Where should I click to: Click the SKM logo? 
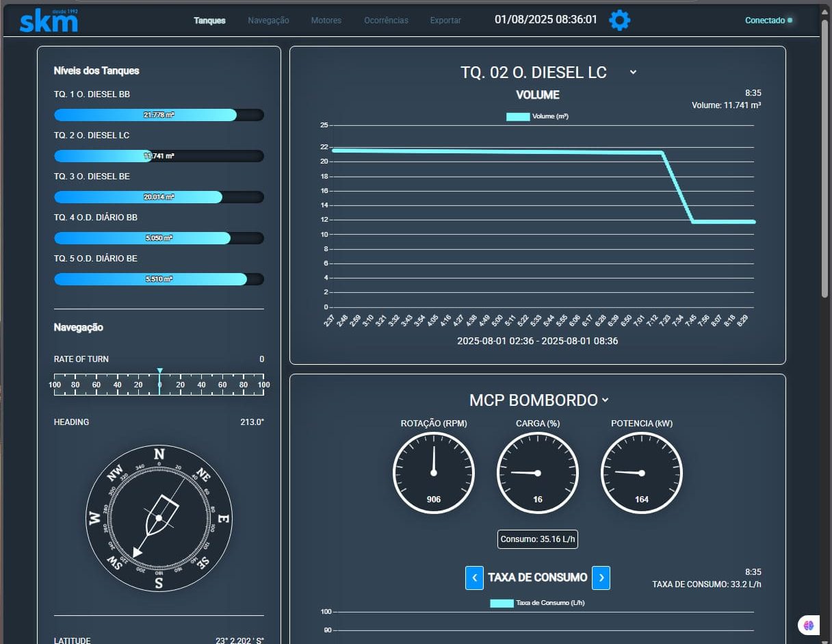(49, 21)
